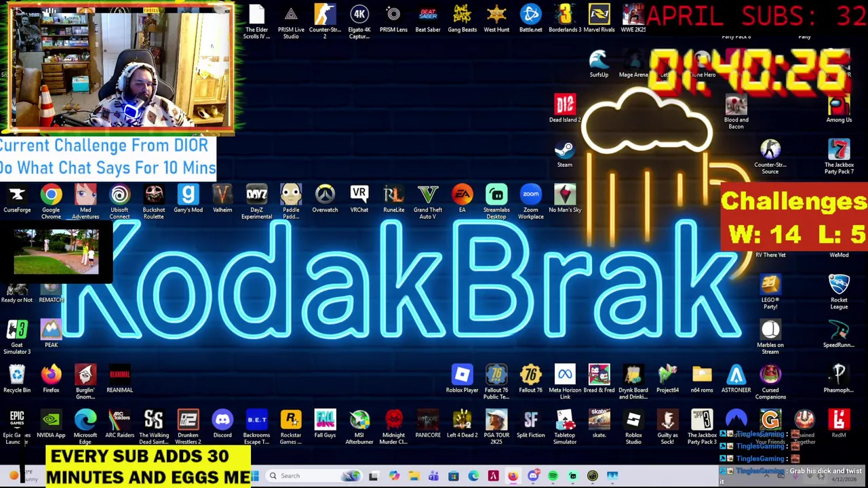Launch MSI Afterburner shortcut
The image size is (868, 488).
pyautogui.click(x=359, y=428)
